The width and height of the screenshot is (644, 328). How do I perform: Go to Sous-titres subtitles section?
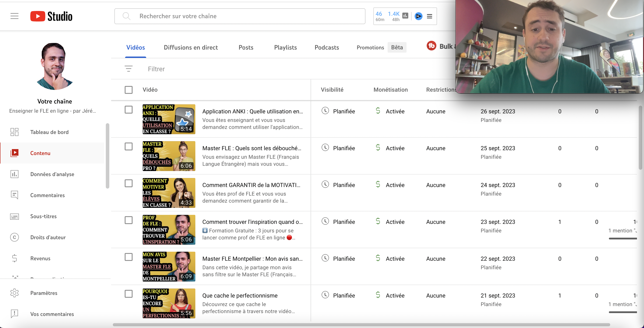[43, 216]
